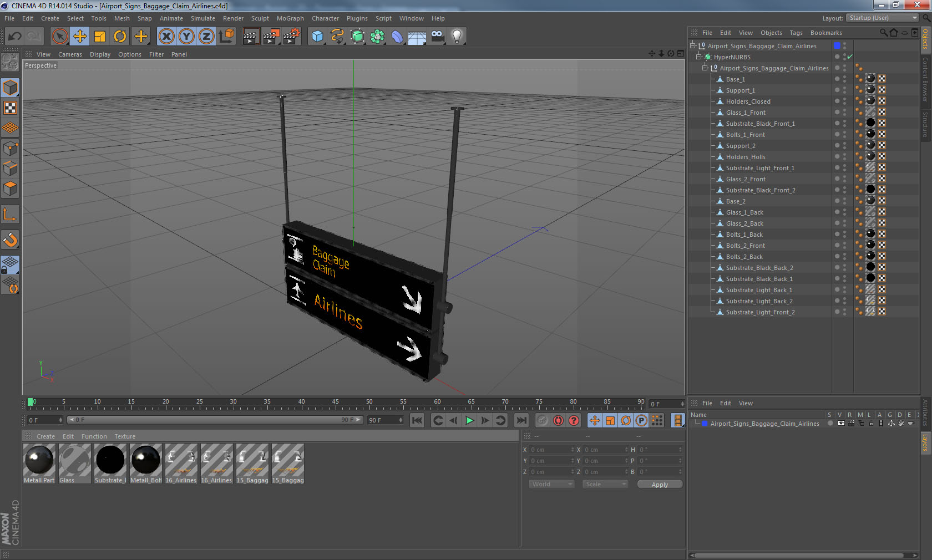This screenshot has width=932, height=560.
Task: Enable the Axis tool
Action: tap(10, 215)
